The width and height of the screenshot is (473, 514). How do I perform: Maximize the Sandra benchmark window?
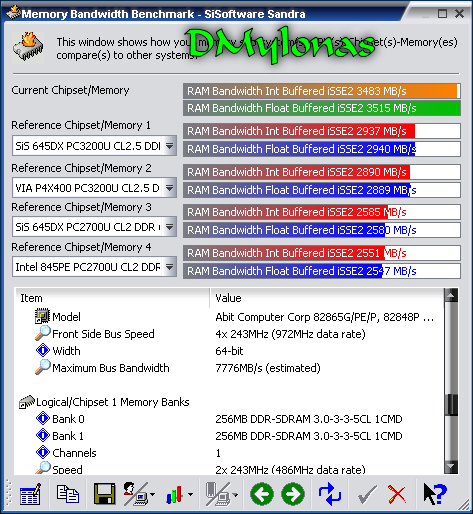442,14
